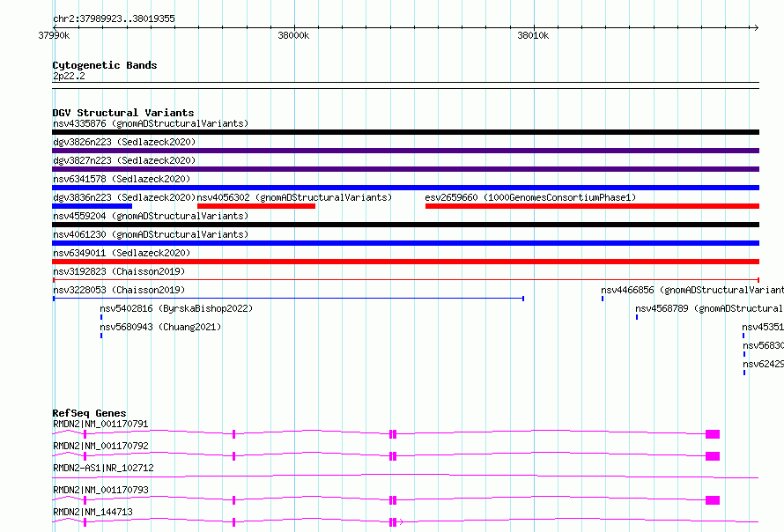This screenshot has width=784, height=532.
Task: Select the dgv3827n223 purple variant bar
Action: point(405,169)
